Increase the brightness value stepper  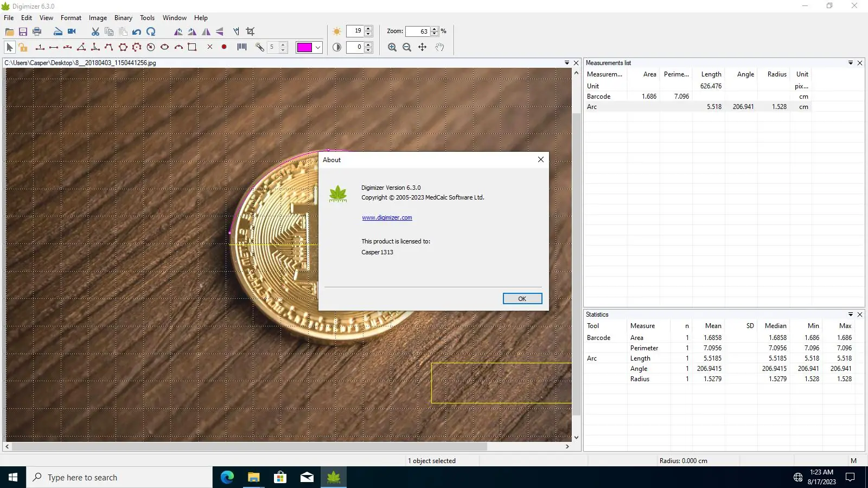pyautogui.click(x=368, y=29)
